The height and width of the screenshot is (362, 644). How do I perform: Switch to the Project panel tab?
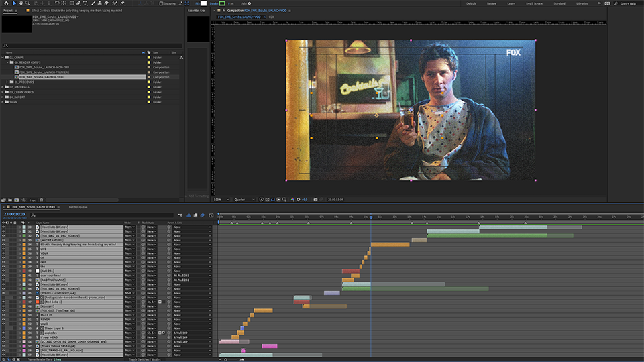tap(8, 11)
